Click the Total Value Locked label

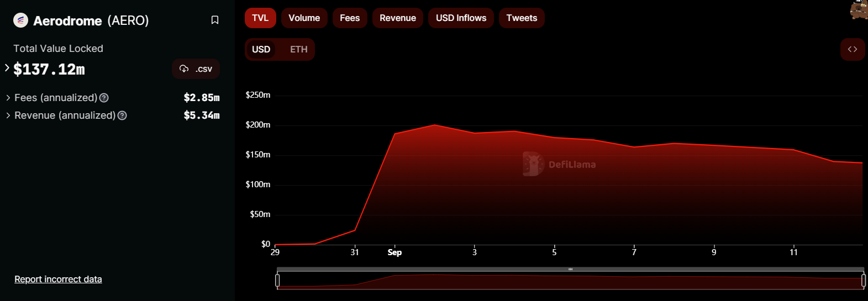point(58,49)
